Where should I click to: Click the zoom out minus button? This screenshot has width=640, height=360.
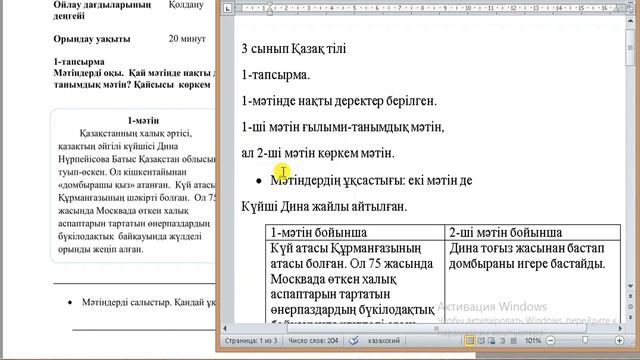point(550,340)
